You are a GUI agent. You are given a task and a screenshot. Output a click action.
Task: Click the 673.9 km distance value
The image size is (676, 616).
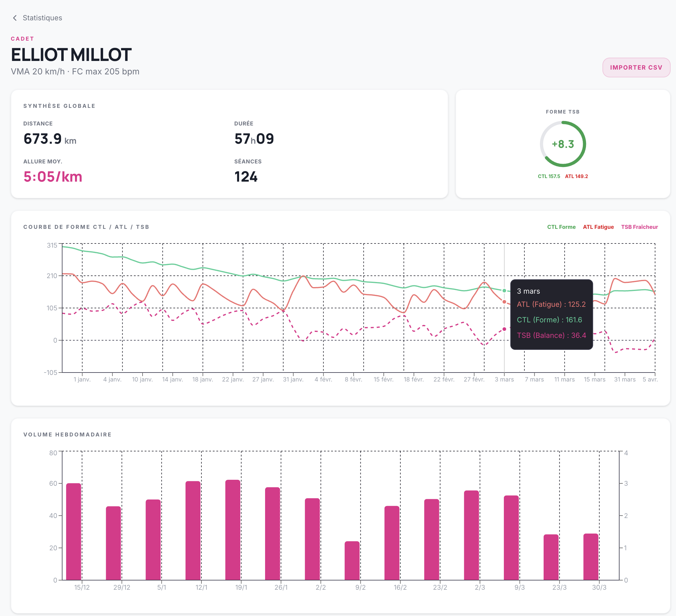50,139
